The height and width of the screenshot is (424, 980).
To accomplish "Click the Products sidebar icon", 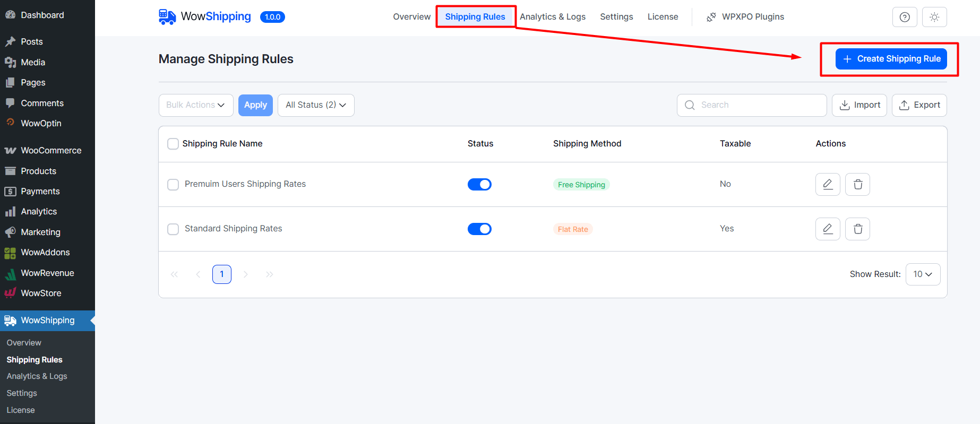I will [10, 171].
